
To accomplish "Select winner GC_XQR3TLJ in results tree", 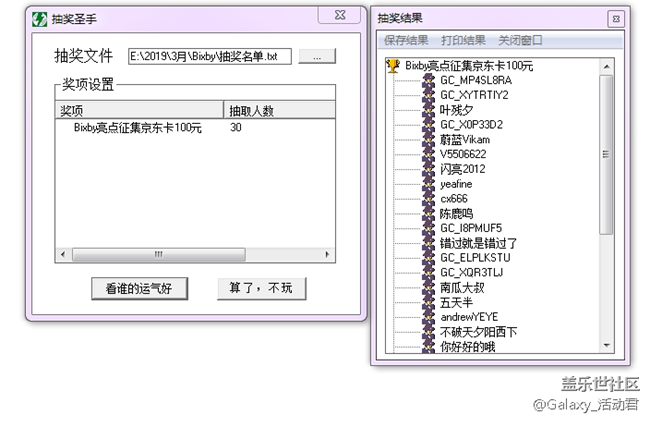I will tap(472, 273).
